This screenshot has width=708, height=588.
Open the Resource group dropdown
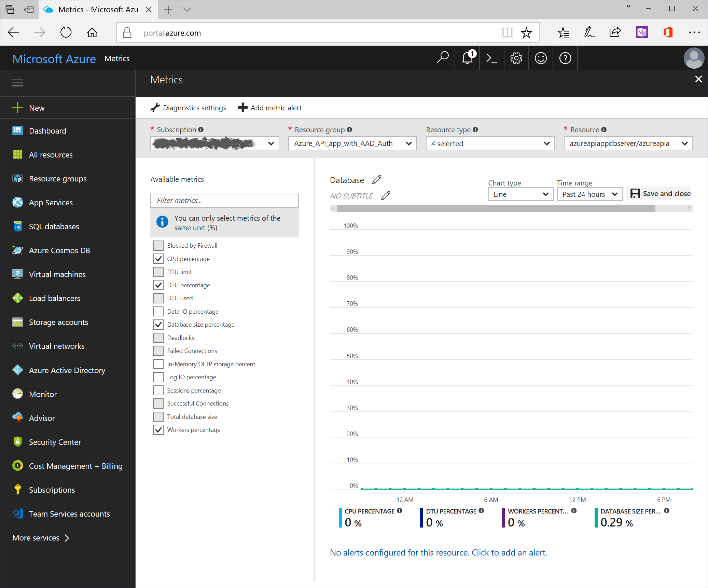pyautogui.click(x=352, y=143)
